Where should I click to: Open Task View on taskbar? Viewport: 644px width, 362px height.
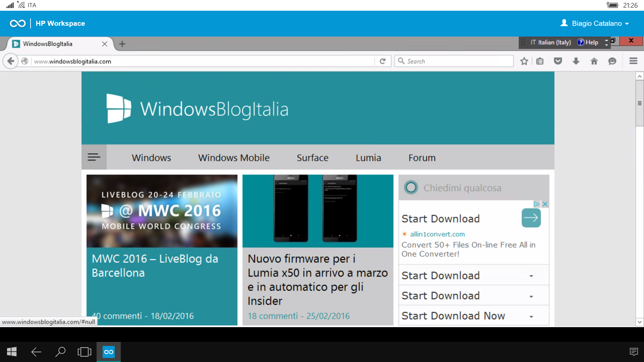pos(85,352)
